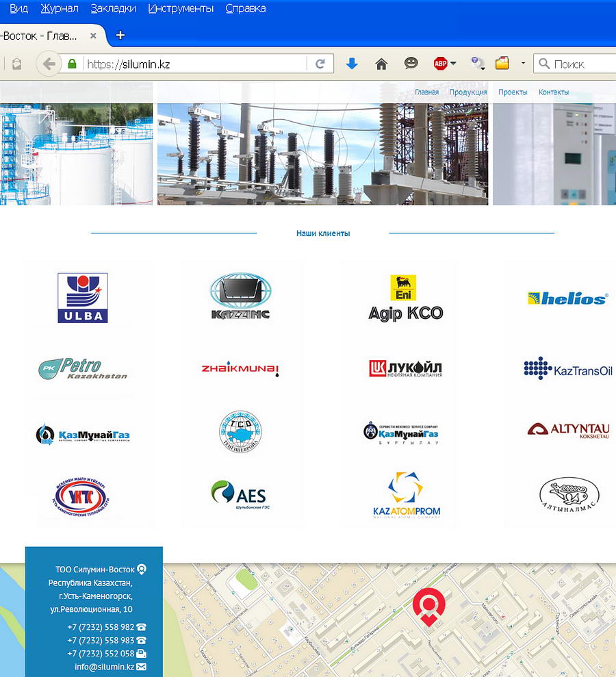
Task: Click the smiley chat toolbar icon
Action: pyautogui.click(x=411, y=64)
